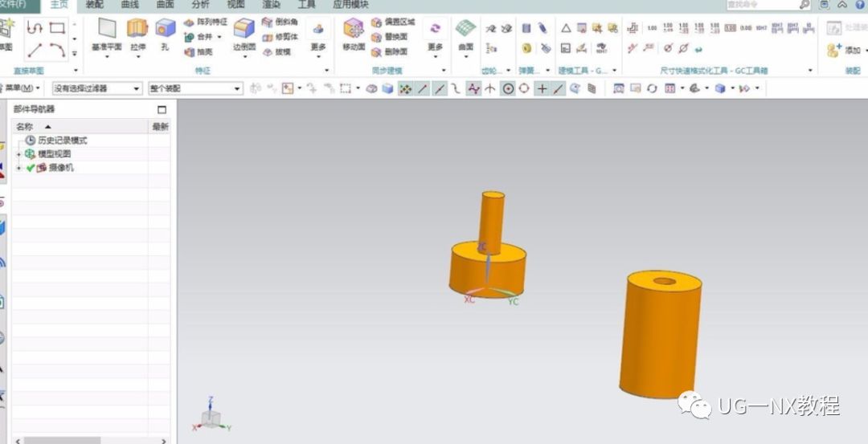
Task: Toggle the snap point enable button
Action: (405, 88)
